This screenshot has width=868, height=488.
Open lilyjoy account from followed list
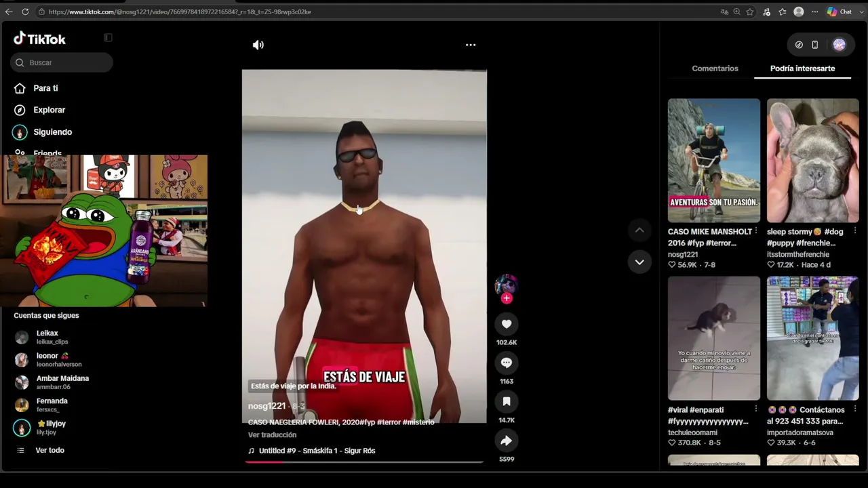pyautogui.click(x=51, y=427)
